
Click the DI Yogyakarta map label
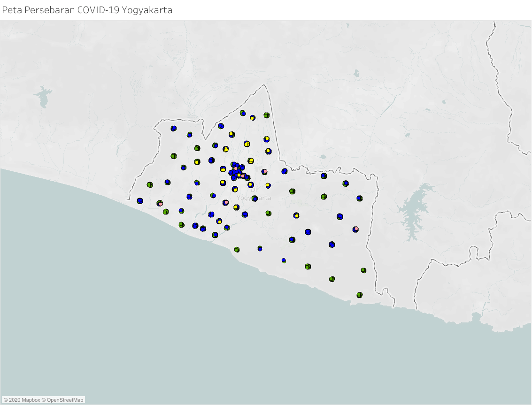[254, 194]
